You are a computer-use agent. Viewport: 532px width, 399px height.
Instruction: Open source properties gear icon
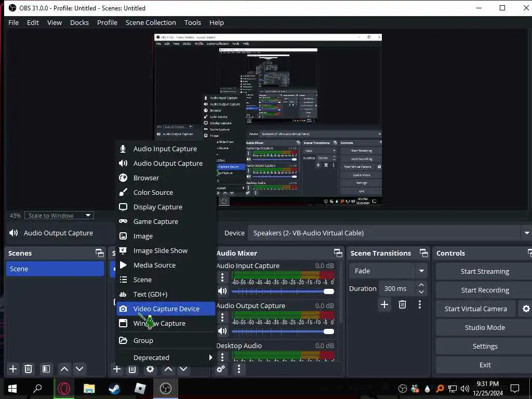point(150,369)
